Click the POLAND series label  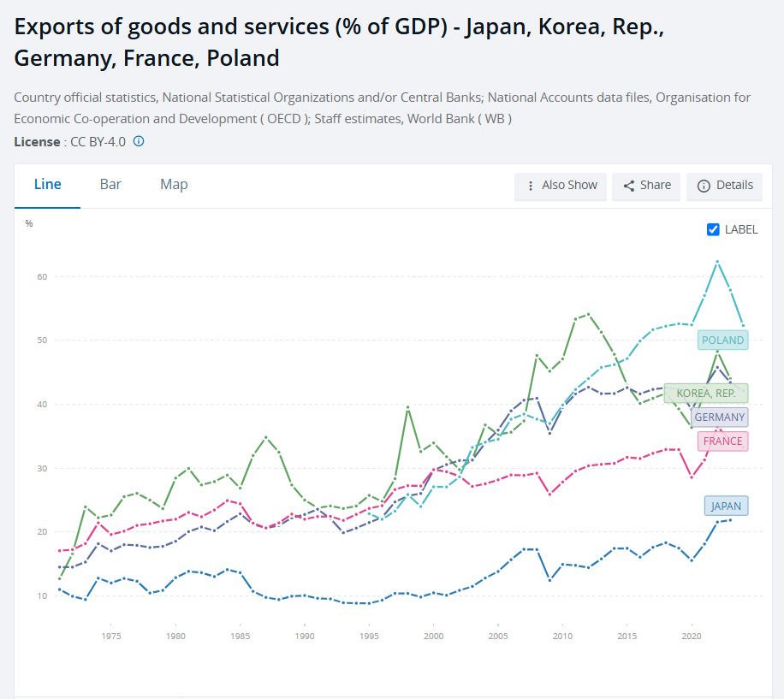722,340
